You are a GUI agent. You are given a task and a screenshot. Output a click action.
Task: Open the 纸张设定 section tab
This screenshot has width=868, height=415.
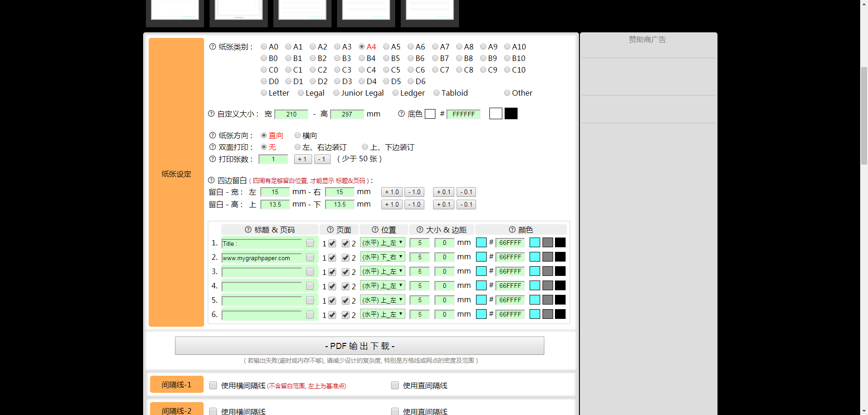coord(176,182)
